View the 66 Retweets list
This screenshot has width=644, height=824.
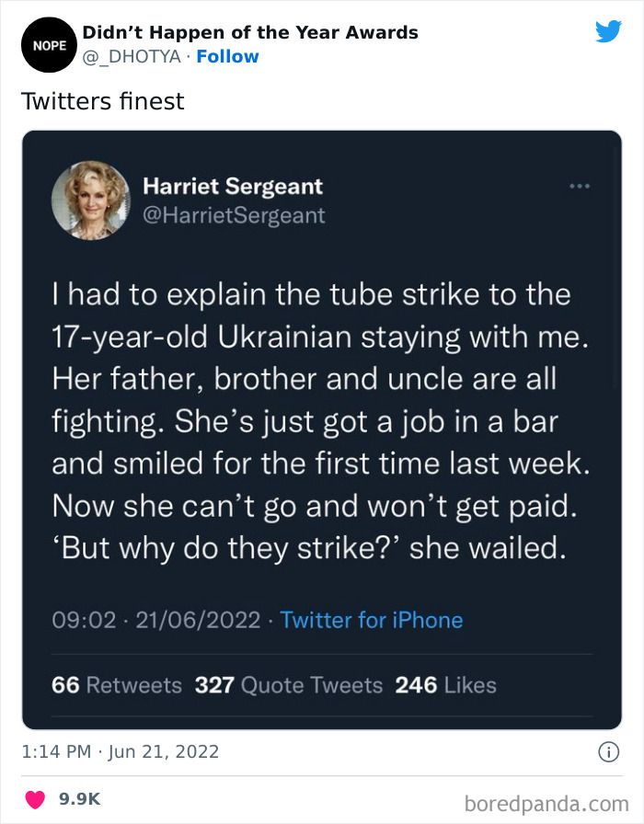117,685
